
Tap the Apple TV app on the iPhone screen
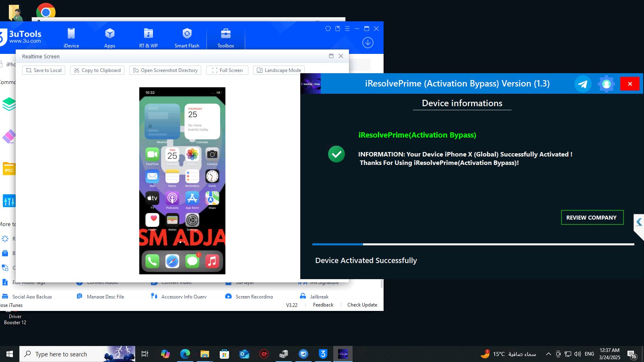[152, 198]
